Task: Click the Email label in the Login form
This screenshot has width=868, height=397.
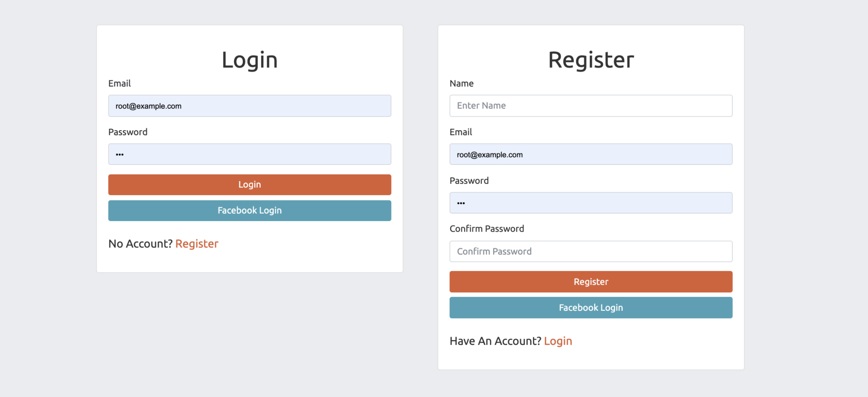Action: point(119,84)
